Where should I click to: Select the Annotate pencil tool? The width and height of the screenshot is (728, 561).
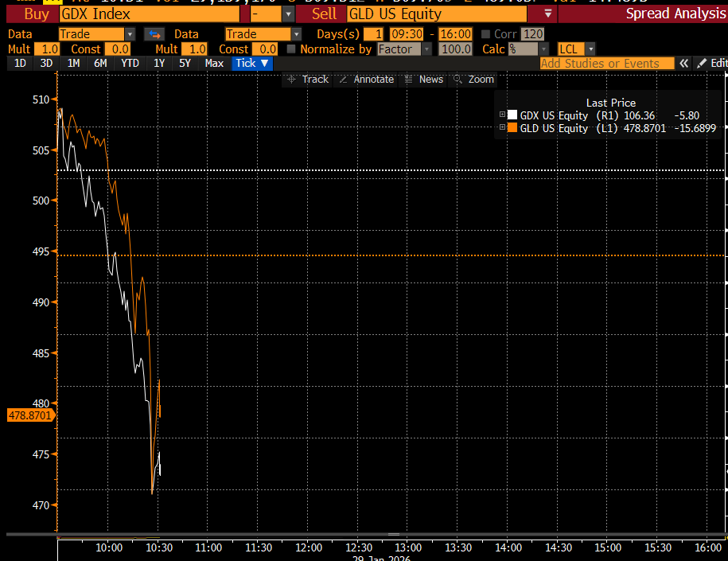tap(367, 80)
